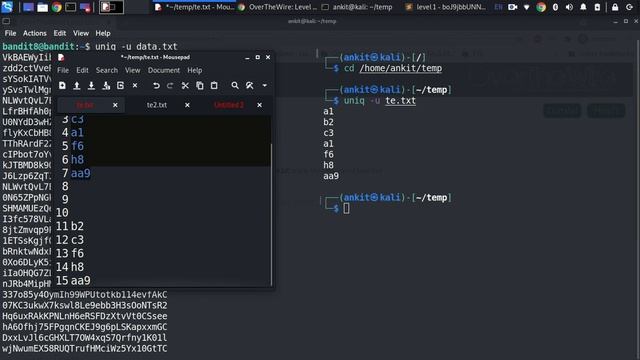Switch to the te.txt tab in Mousepad
Image resolution: width=640 pixels, height=360 pixels.
[x=85, y=105]
